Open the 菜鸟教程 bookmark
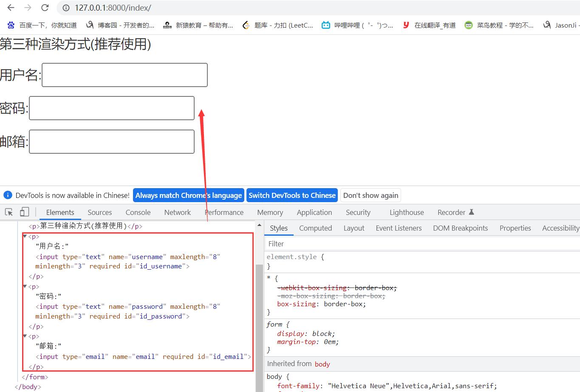Screen dimensions: 580x392 (499, 25)
